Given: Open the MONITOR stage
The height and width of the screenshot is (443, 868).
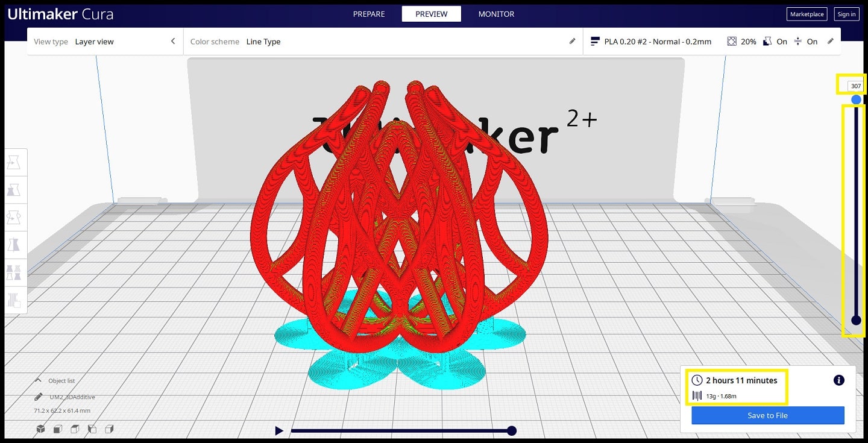Looking at the screenshot, I should pyautogui.click(x=496, y=14).
